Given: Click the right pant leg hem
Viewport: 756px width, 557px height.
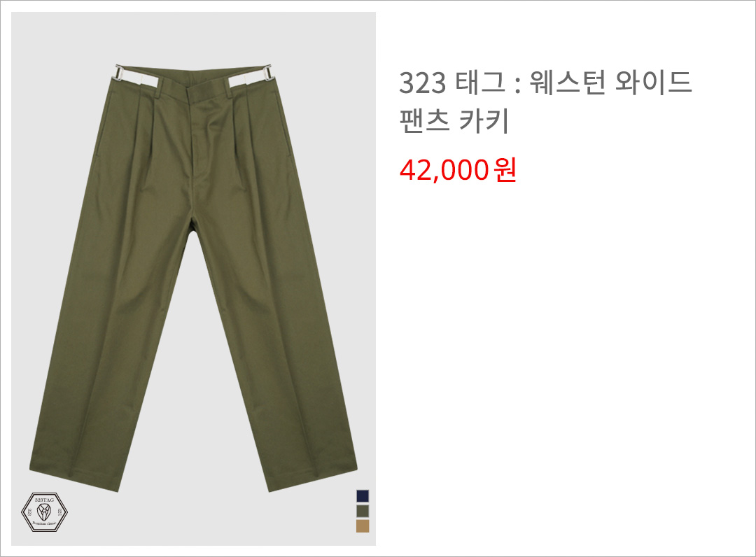Looking at the screenshot, I should (x=312, y=479).
